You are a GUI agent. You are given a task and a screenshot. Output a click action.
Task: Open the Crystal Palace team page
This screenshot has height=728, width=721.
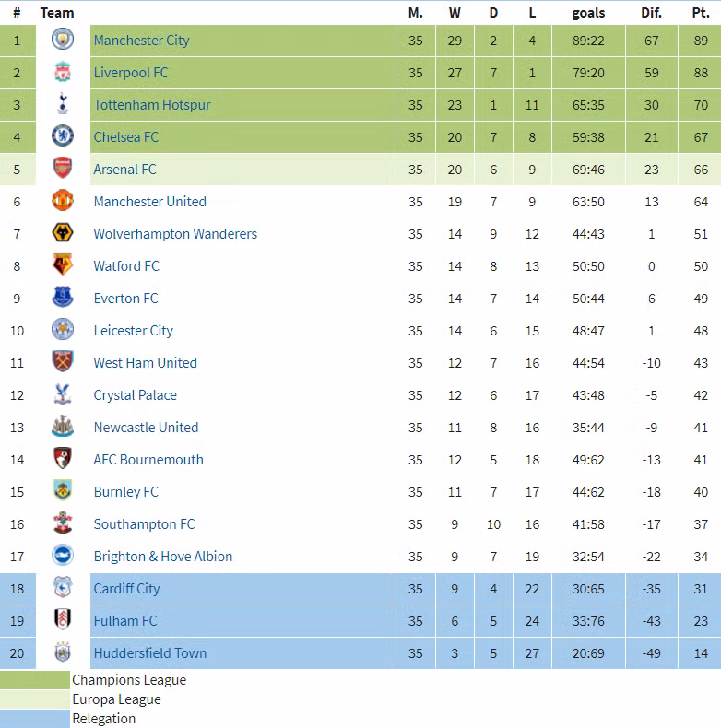pos(135,394)
